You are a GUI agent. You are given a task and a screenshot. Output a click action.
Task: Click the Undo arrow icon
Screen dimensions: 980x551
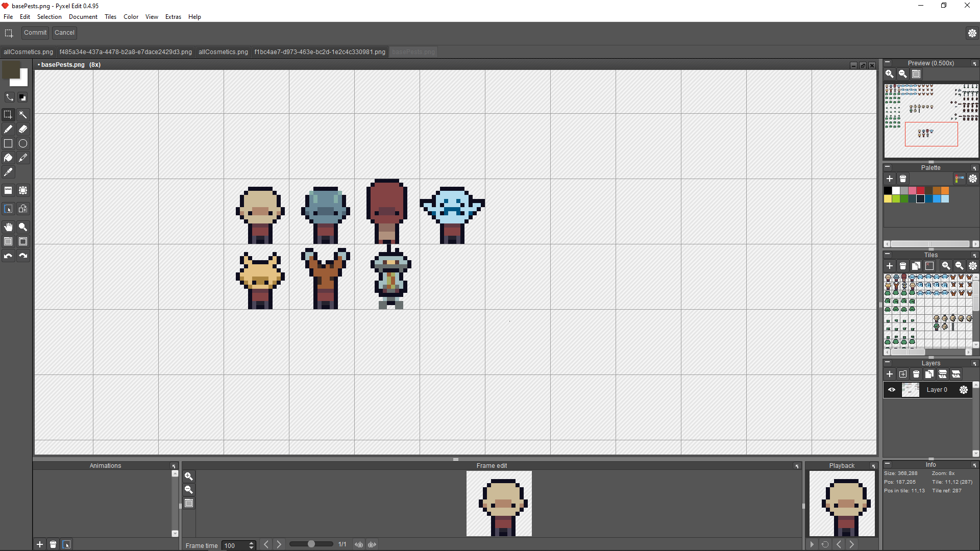coord(8,256)
